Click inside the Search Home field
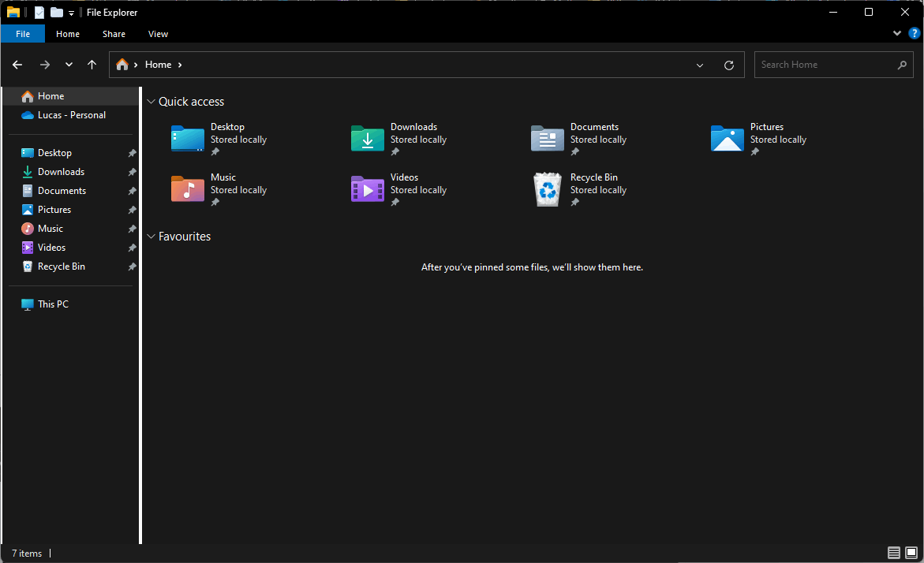This screenshot has height=563, width=924. [x=821, y=64]
